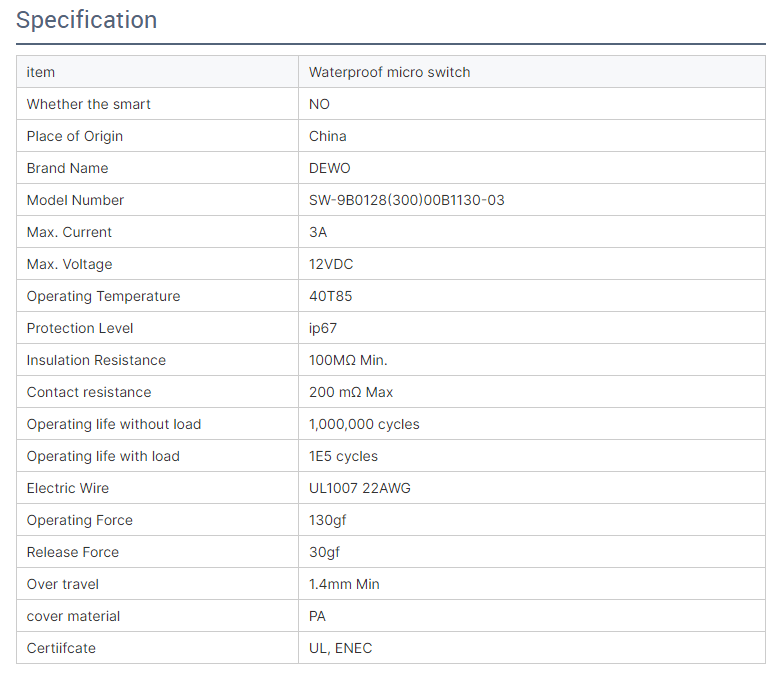778x682 pixels.
Task: Select the 1.4mm Min over travel value
Action: (344, 584)
